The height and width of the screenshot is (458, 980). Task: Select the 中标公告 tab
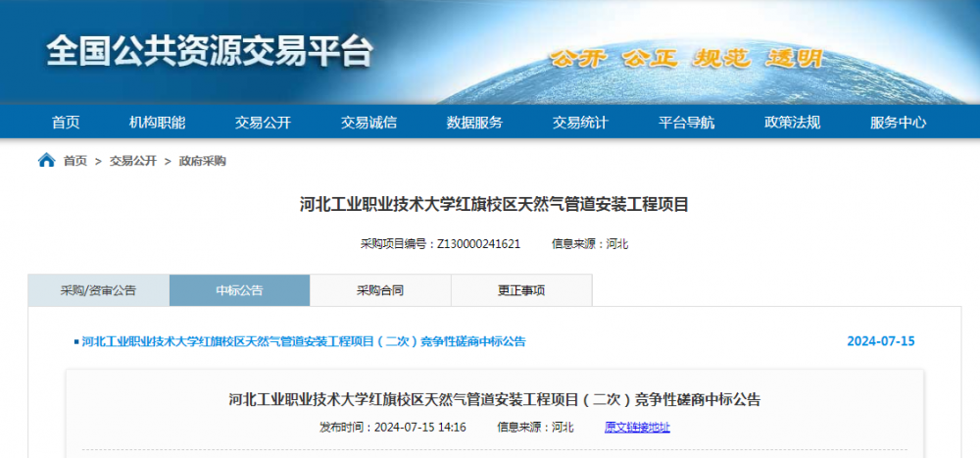[240, 290]
